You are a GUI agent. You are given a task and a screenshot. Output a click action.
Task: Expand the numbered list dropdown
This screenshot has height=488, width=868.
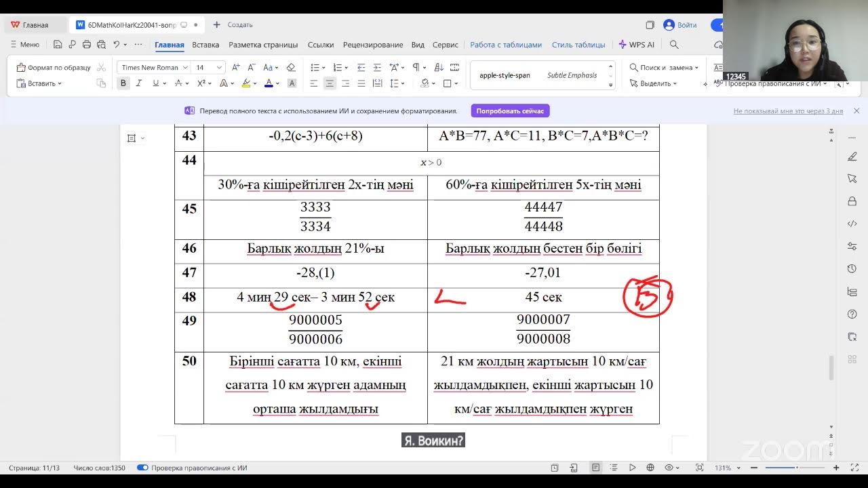point(346,68)
